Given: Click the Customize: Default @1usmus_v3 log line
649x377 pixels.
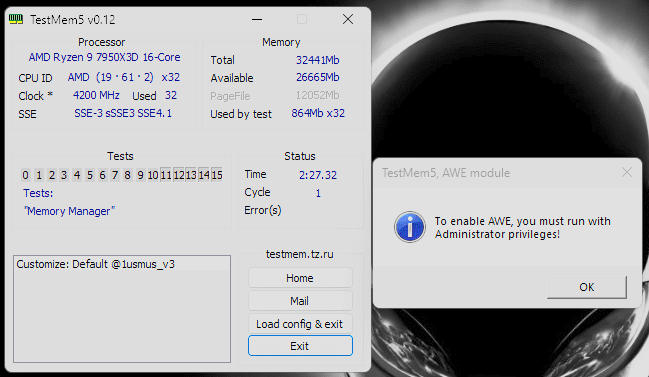Looking at the screenshot, I should click(x=96, y=264).
